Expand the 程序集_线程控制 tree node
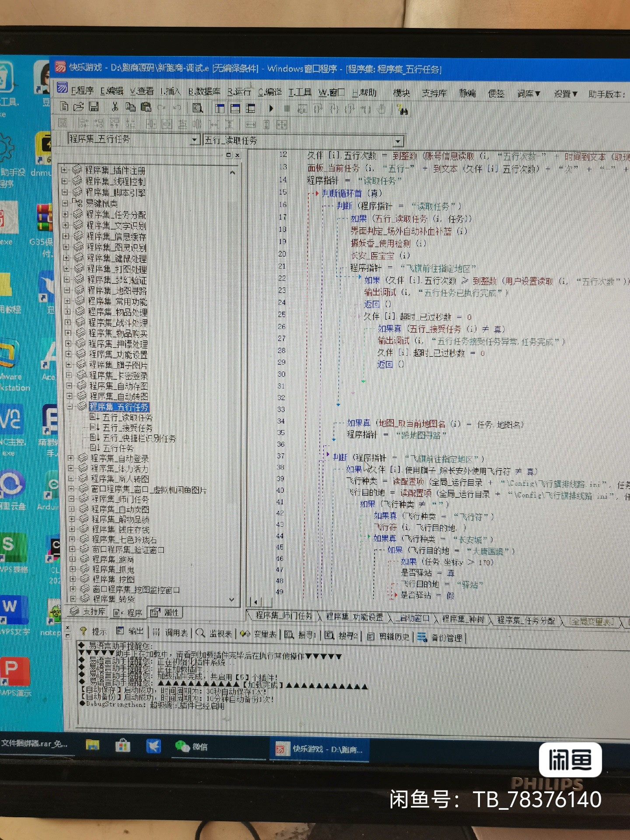Image resolution: width=630 pixels, height=840 pixels. click(x=65, y=180)
